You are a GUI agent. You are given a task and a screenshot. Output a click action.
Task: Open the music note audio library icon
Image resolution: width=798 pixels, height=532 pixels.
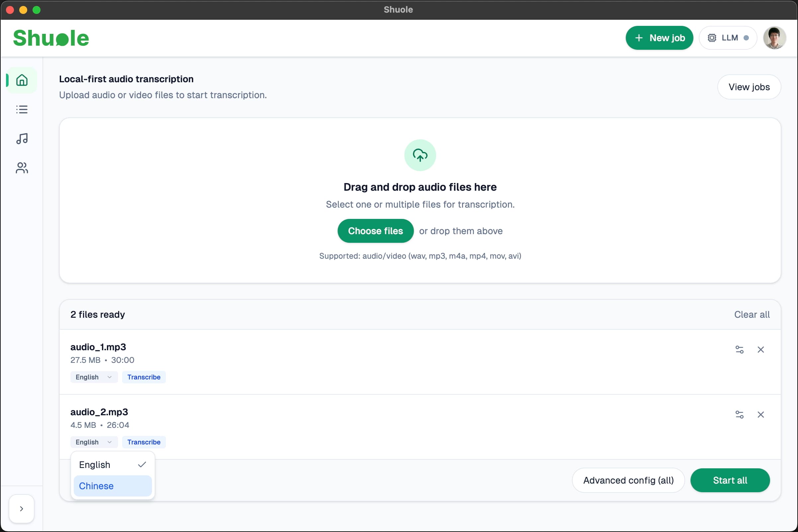click(x=22, y=138)
